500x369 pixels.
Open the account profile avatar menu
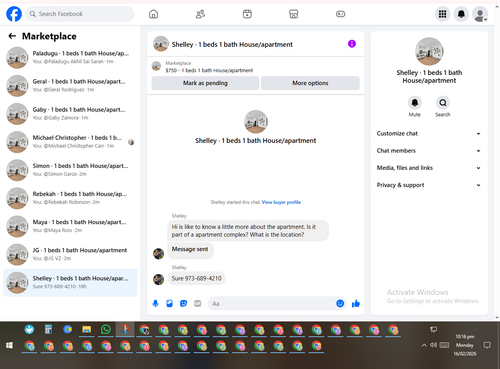click(x=480, y=14)
